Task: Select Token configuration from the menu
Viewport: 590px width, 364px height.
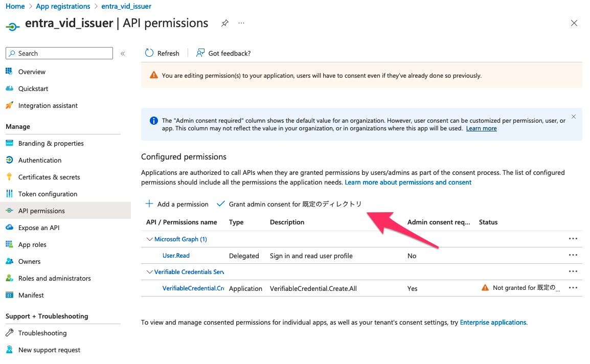Action: [48, 194]
